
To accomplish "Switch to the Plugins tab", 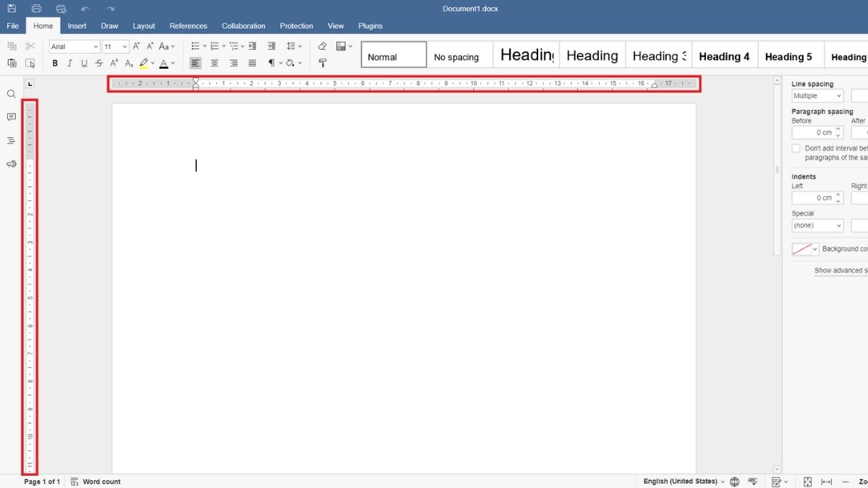I will click(x=370, y=26).
